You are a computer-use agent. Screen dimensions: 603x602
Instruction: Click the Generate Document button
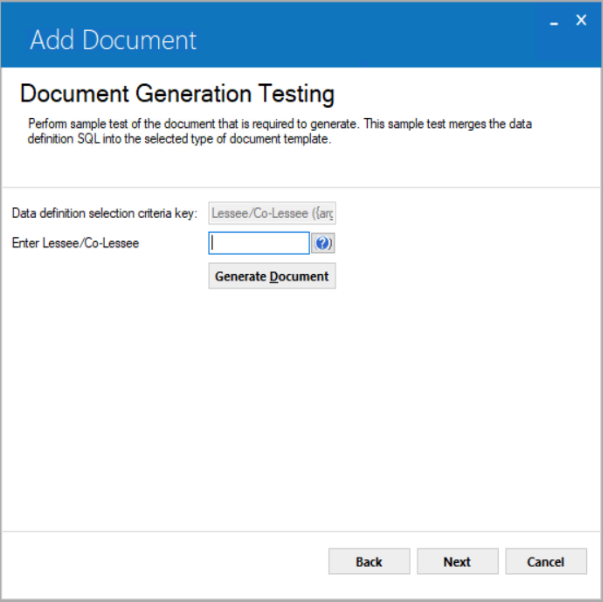[x=272, y=276]
